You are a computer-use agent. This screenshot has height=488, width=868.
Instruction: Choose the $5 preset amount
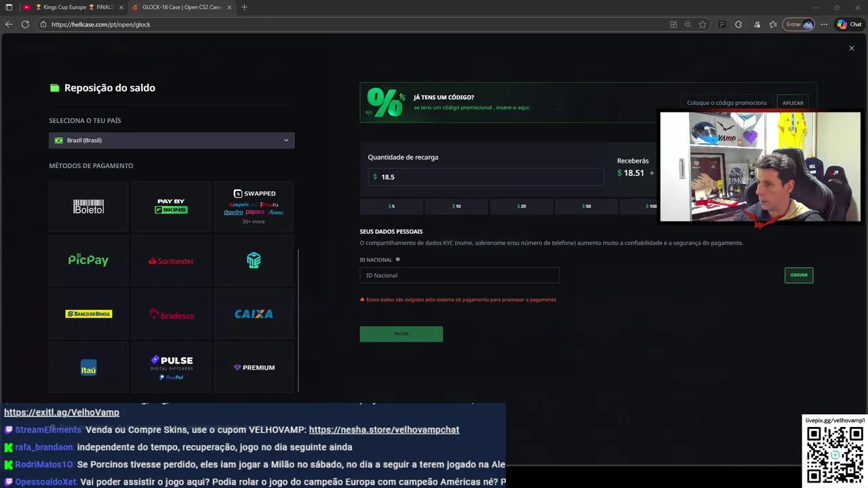pyautogui.click(x=391, y=206)
